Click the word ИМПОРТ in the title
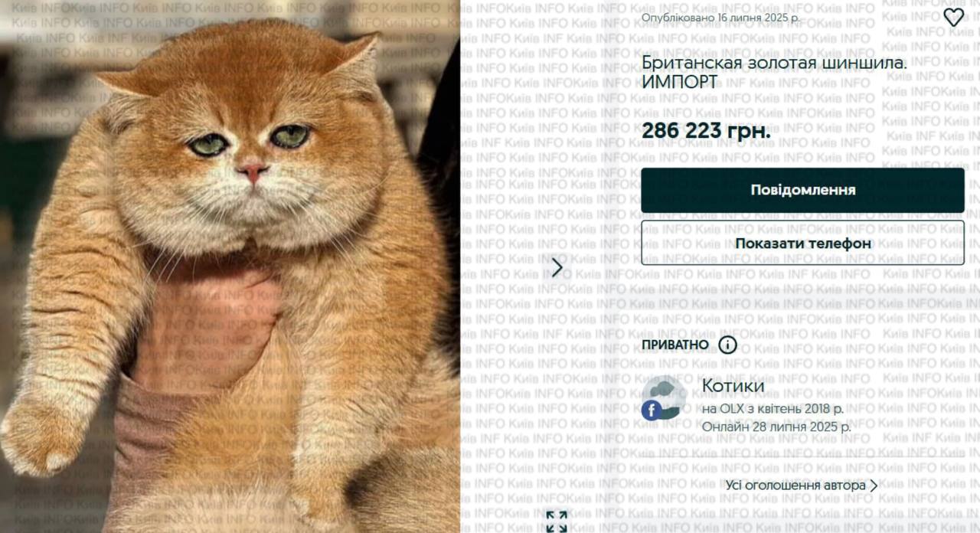This screenshot has width=980, height=533. [679, 81]
